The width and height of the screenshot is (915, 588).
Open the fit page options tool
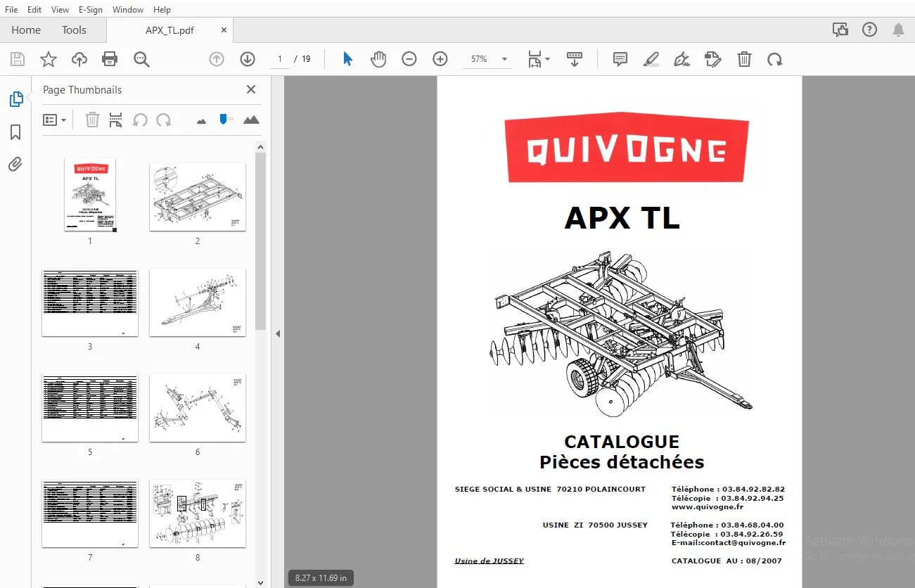(x=539, y=59)
